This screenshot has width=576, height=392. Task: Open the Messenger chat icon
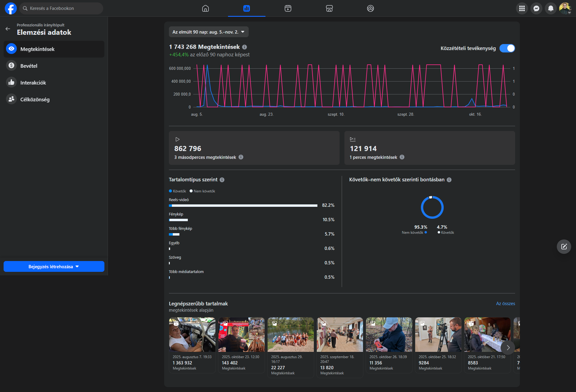[536, 8]
